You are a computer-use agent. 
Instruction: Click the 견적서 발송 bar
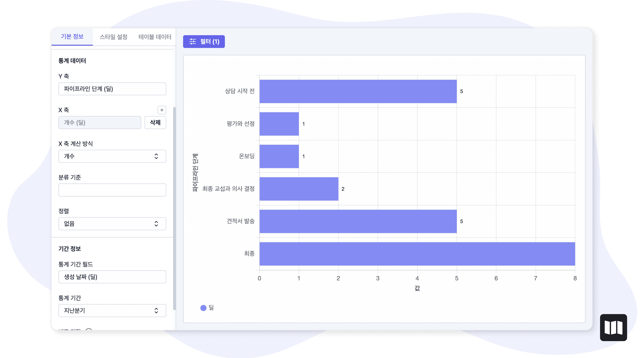pos(358,221)
